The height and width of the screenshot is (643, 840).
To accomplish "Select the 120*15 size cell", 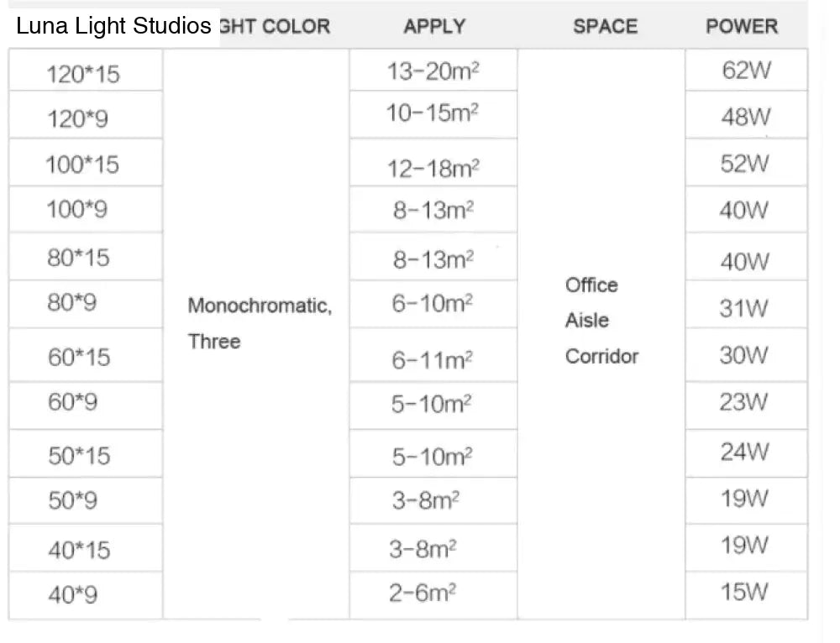I will click(86, 71).
